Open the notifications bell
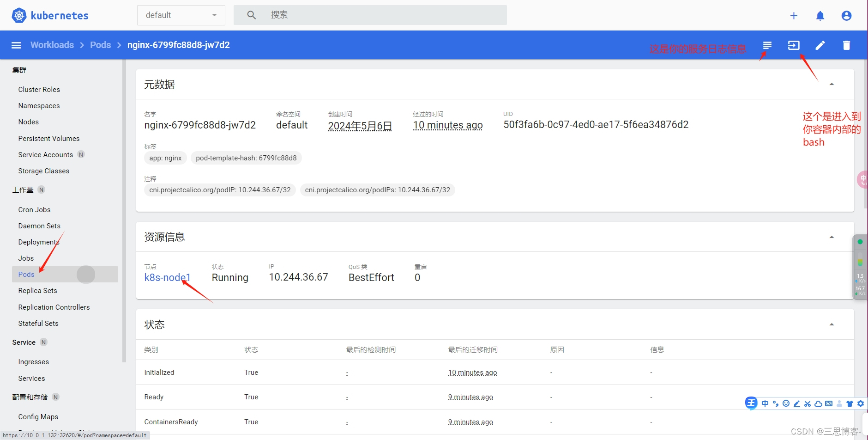Viewport: 868px width, 440px height. [x=820, y=16]
